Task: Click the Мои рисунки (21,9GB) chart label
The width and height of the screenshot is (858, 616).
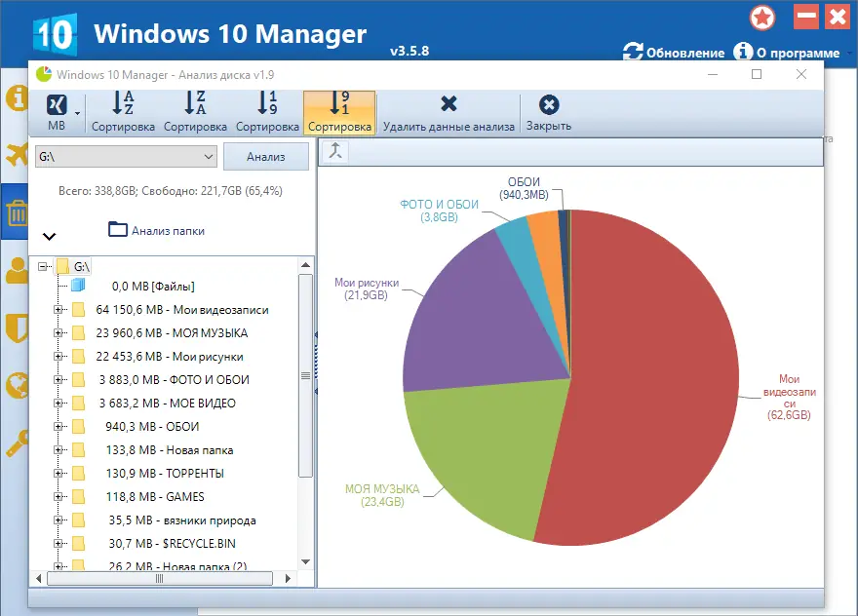Action: pyautogui.click(x=367, y=289)
